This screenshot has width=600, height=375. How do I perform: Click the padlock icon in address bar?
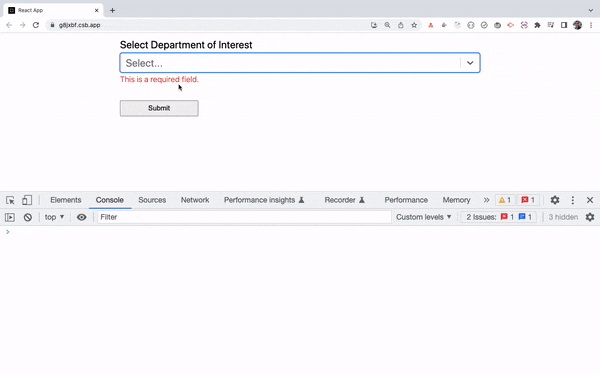[x=52, y=25]
